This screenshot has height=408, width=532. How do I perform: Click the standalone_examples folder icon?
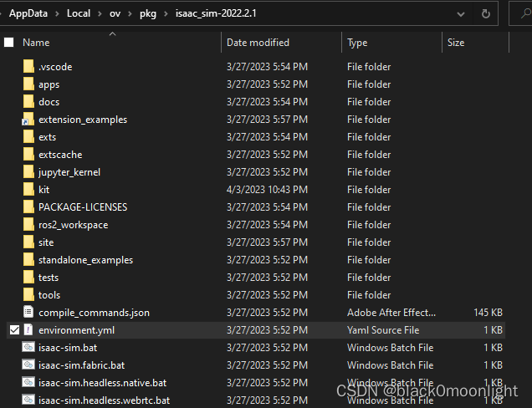[28, 260]
